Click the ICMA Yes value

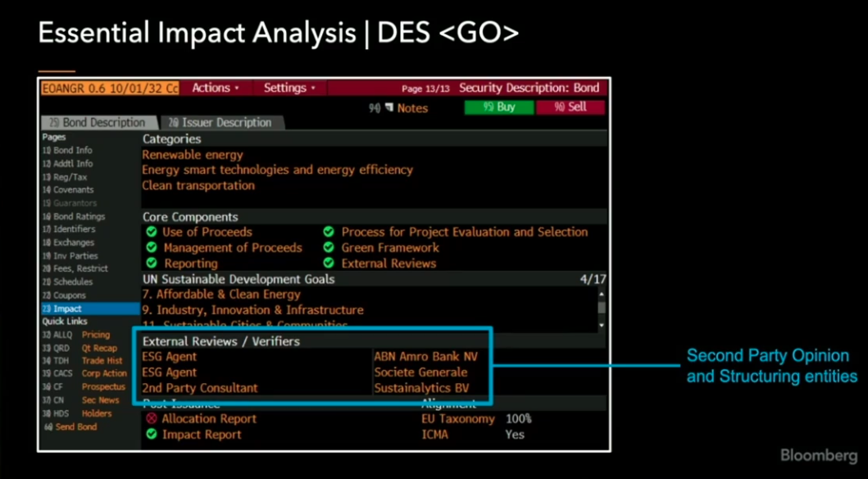point(514,435)
